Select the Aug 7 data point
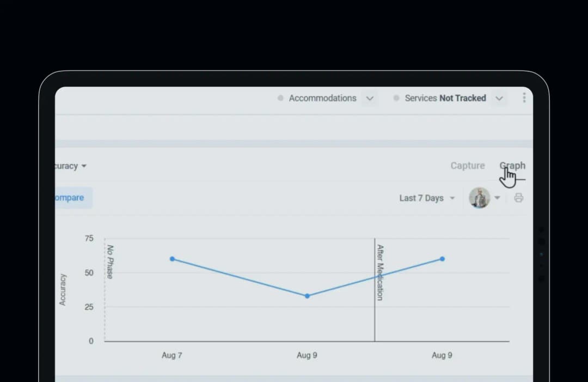The image size is (588, 382). (172, 259)
